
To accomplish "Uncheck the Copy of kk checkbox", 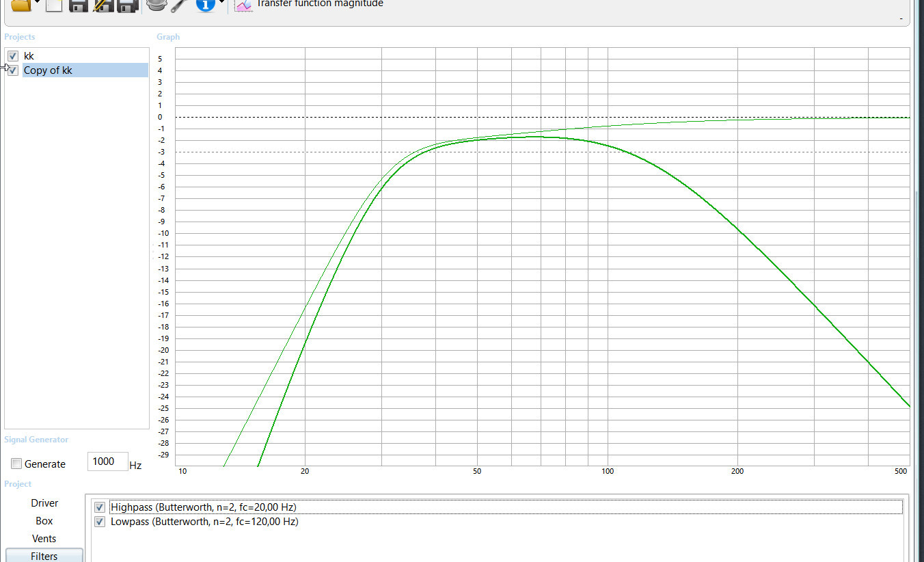I will coord(13,70).
